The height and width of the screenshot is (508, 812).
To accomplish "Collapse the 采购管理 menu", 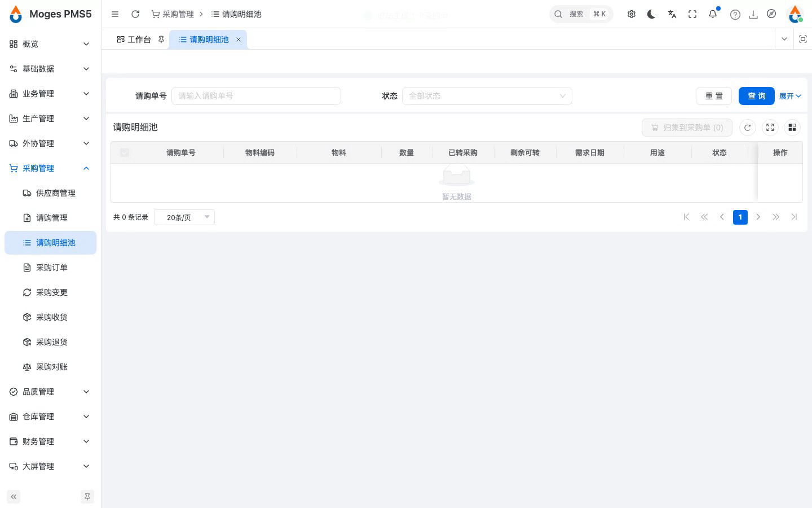I will tap(50, 168).
